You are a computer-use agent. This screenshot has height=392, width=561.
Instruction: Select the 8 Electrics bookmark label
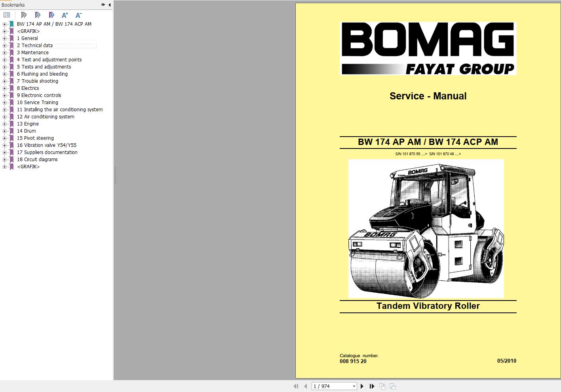(28, 88)
